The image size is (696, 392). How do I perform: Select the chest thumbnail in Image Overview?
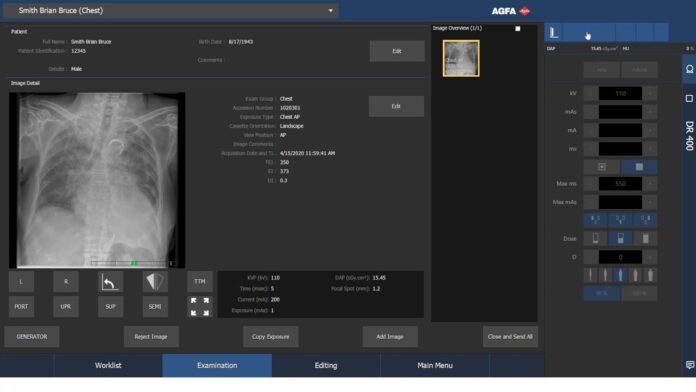(461, 59)
